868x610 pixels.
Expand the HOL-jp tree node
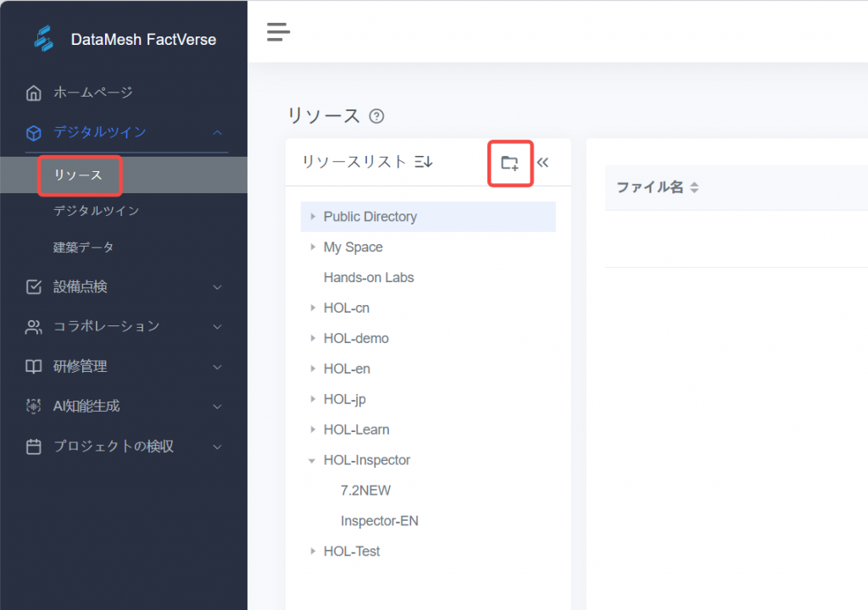[x=313, y=399]
